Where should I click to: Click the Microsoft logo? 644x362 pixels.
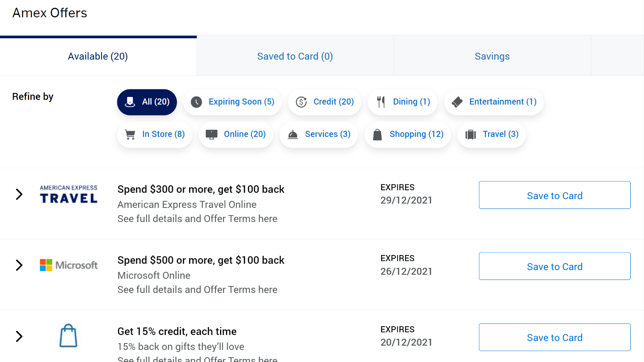68,265
